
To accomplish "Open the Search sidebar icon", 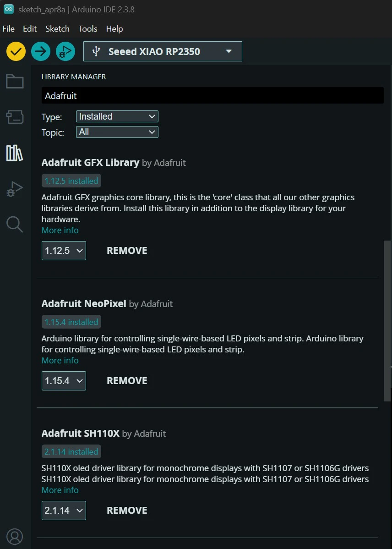I will point(14,224).
